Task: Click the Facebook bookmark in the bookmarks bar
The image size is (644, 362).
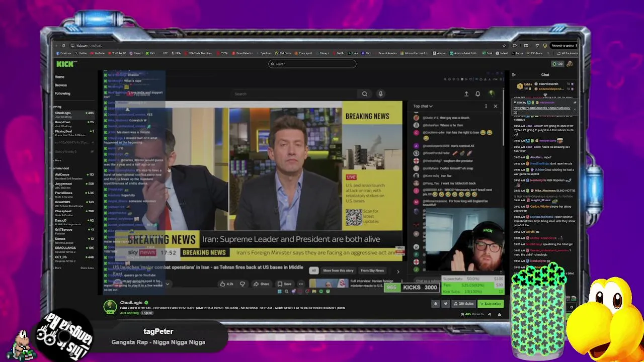Action: [64, 53]
